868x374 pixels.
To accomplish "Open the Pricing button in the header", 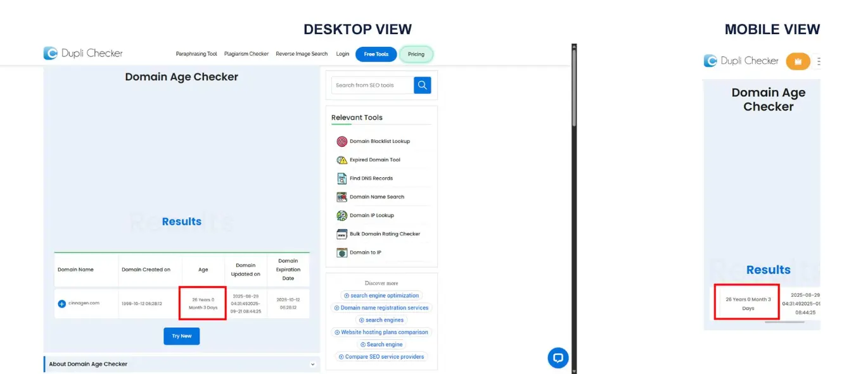I will coord(416,54).
